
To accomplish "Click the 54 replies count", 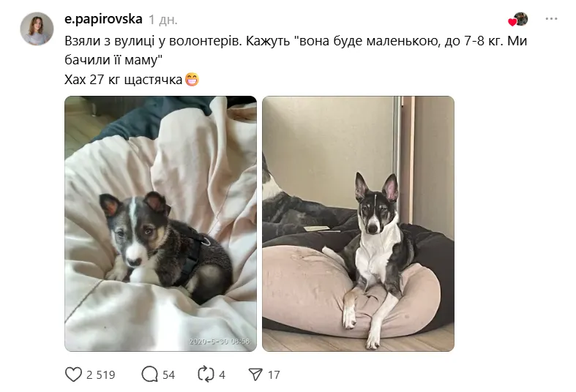I will tap(168, 374).
